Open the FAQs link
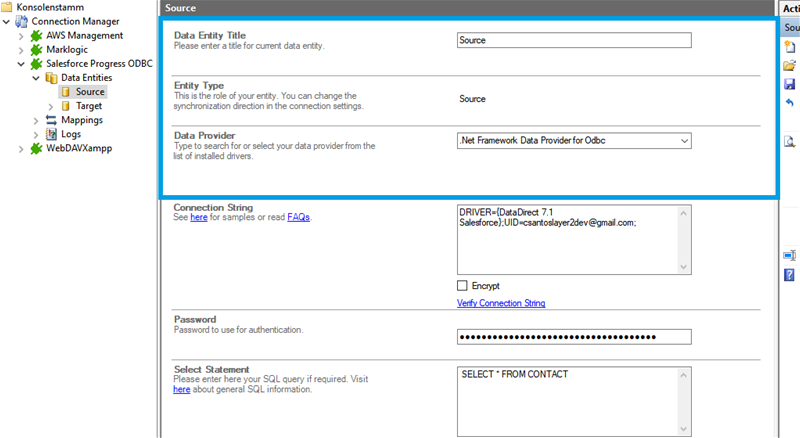Screen dimensions: 800x438 [x=298, y=217]
